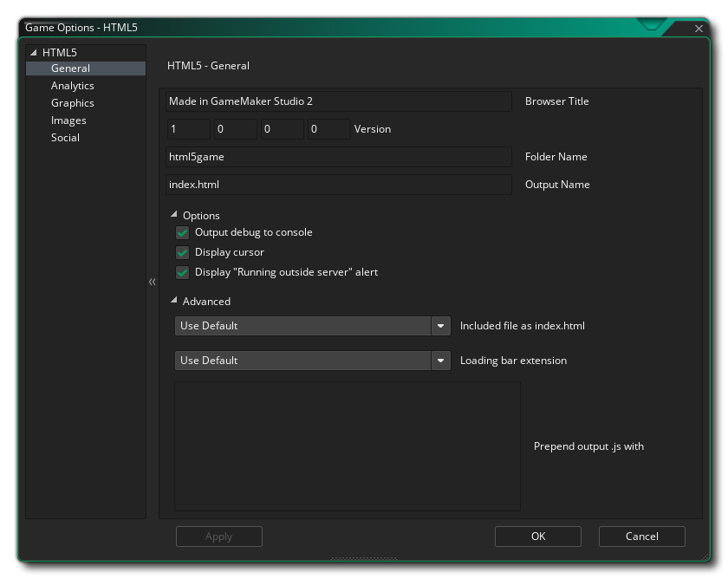728x579 pixels.
Task: Toggle the Display cursor option
Action: pyautogui.click(x=182, y=252)
